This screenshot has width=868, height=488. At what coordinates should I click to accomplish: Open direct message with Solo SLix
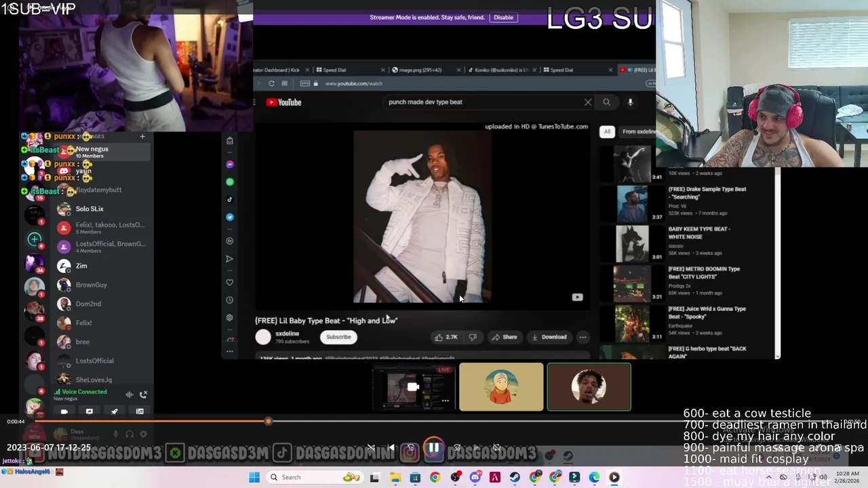tap(102, 209)
